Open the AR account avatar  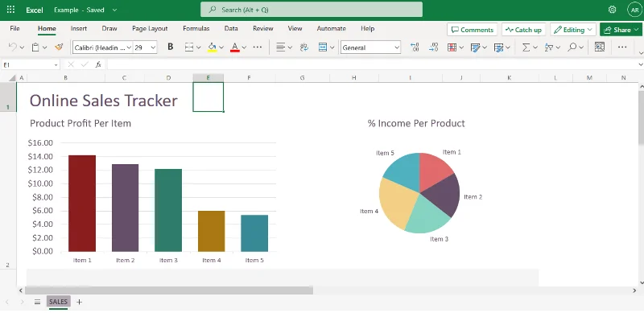(635, 10)
